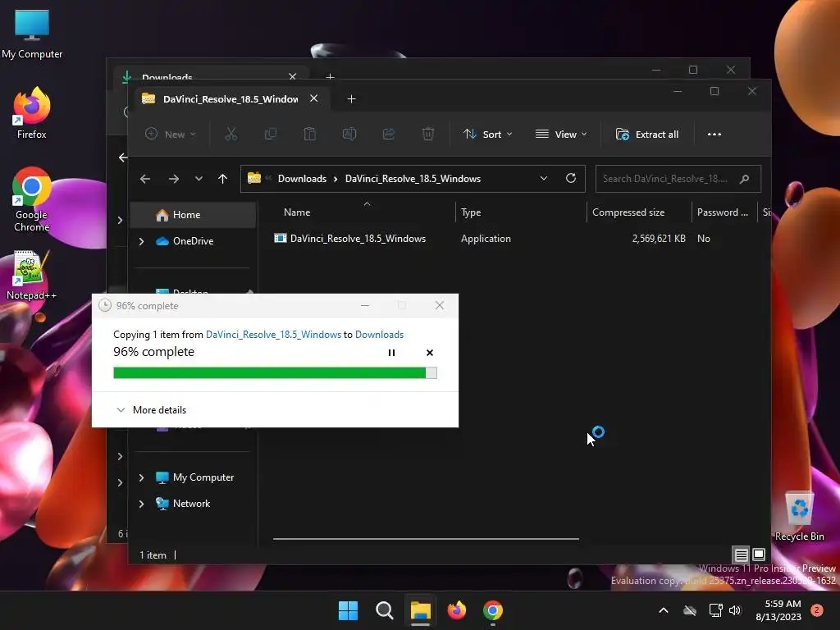The height and width of the screenshot is (630, 840).
Task: Open the New item dropdown
Action: 171,134
